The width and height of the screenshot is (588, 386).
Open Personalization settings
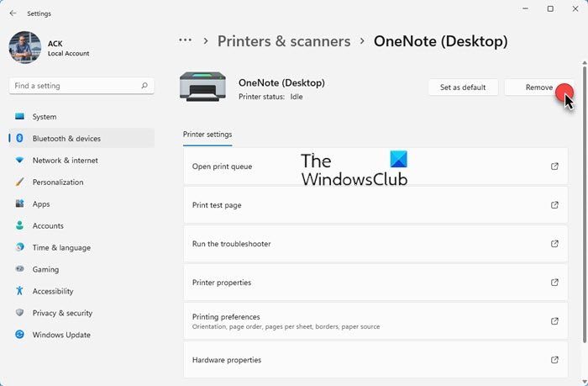point(57,182)
